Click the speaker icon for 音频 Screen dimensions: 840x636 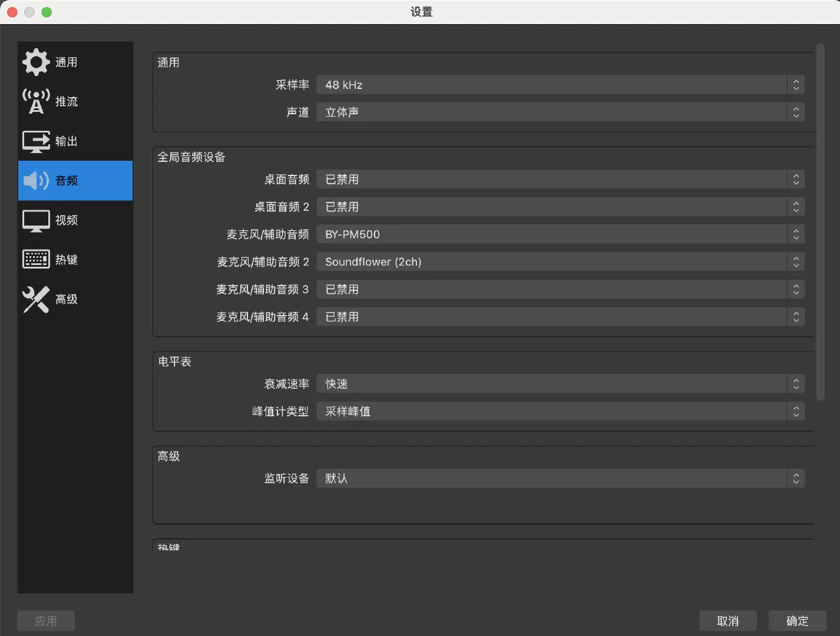(x=36, y=180)
